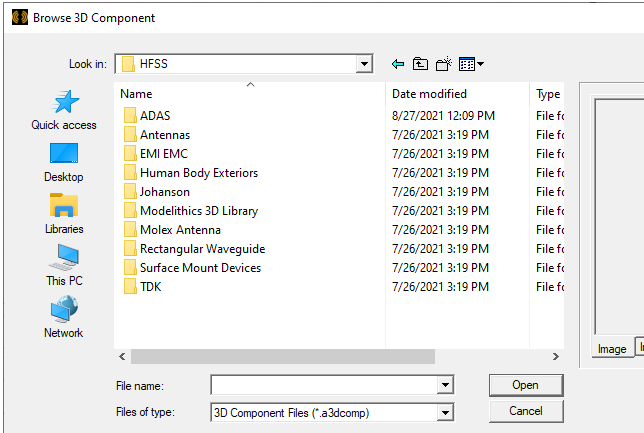Click ADAS date 8/27/2021 12:09 PM
This screenshot has width=644, height=433.
tap(443, 116)
